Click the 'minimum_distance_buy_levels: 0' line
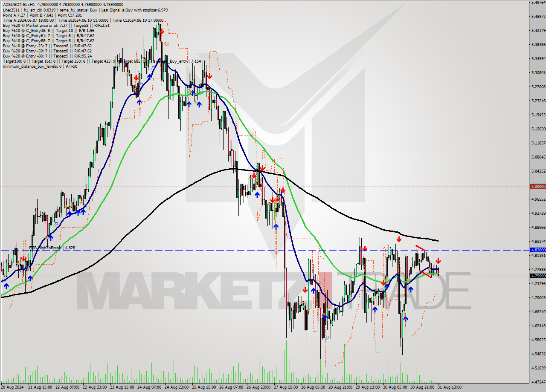The image size is (546, 392). click(x=40, y=66)
